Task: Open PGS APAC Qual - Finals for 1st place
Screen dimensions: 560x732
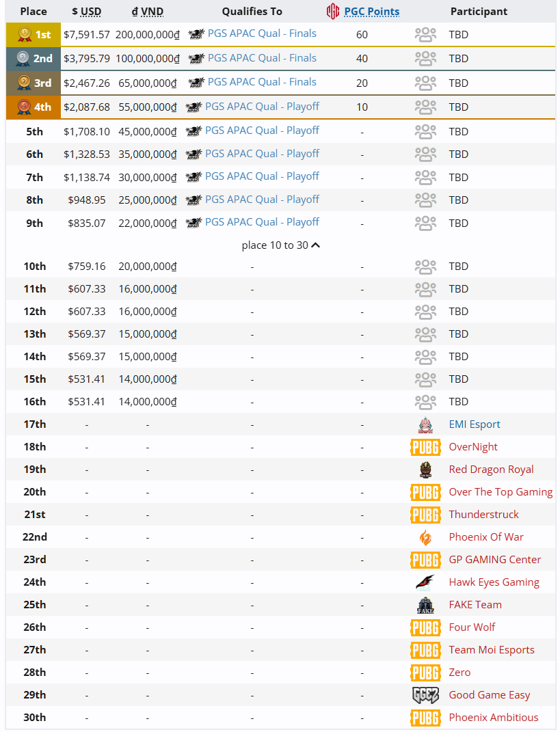Action: click(x=262, y=33)
